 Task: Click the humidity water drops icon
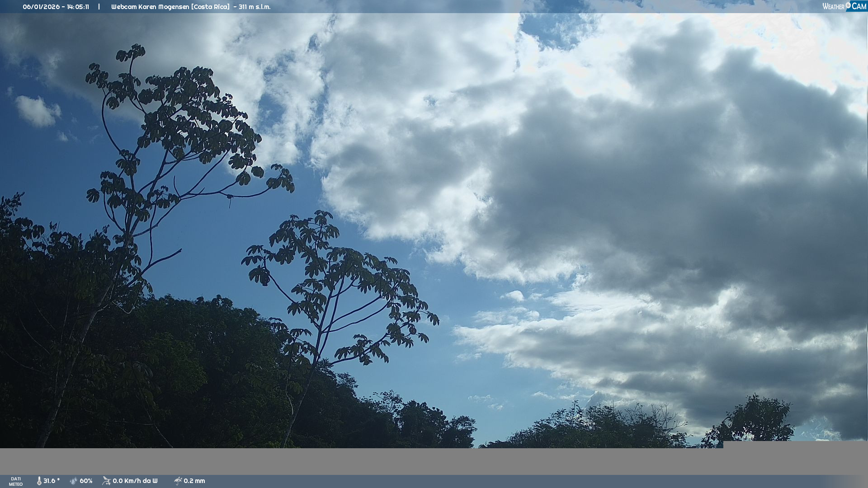tap(74, 481)
